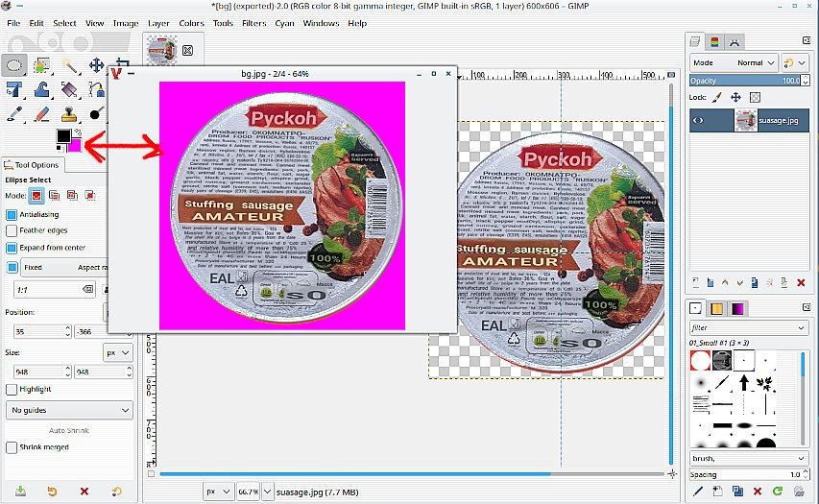Select the Move tool in toolbox
Image resolution: width=819 pixels, height=504 pixels.
(97, 65)
